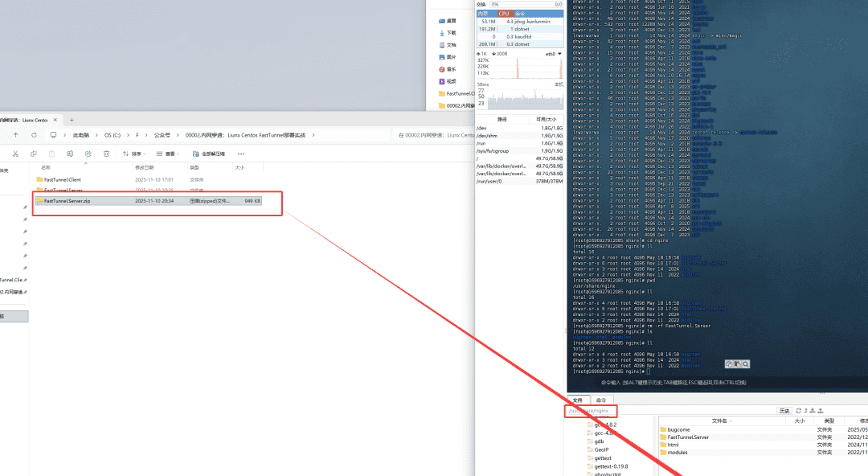This screenshot has width=868, height=476.
Task: Click the delete trash icon in Explorer toolbar
Action: tap(106, 153)
